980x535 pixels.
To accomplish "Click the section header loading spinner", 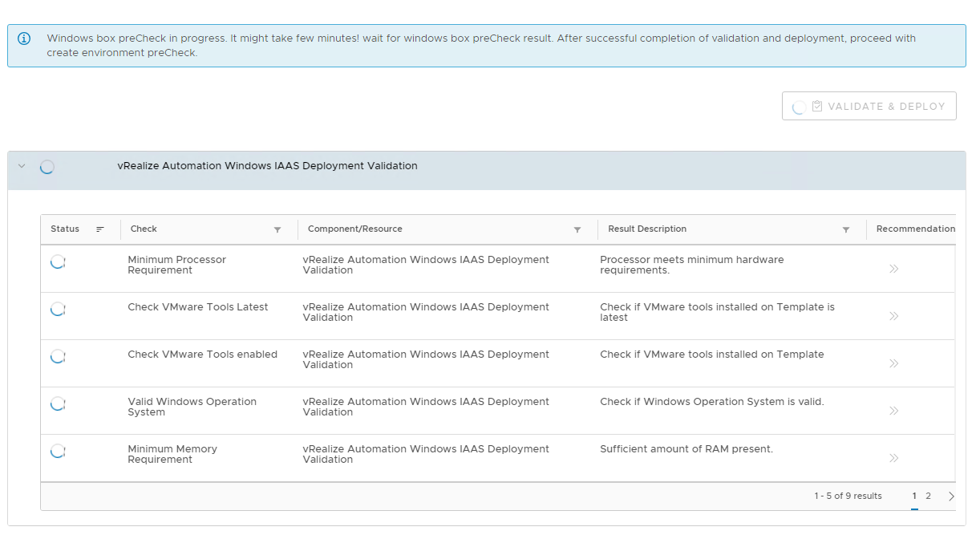I will pyautogui.click(x=47, y=167).
